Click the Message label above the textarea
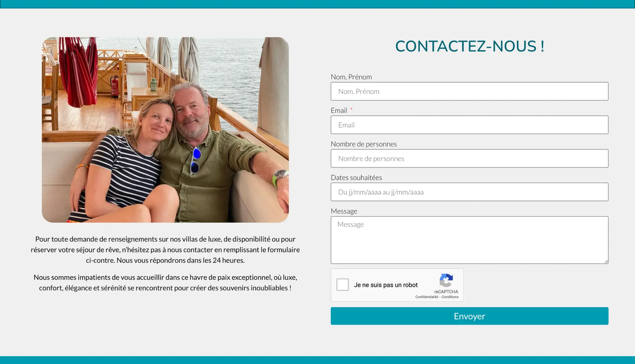Image resolution: width=635 pixels, height=364 pixels. tap(344, 211)
